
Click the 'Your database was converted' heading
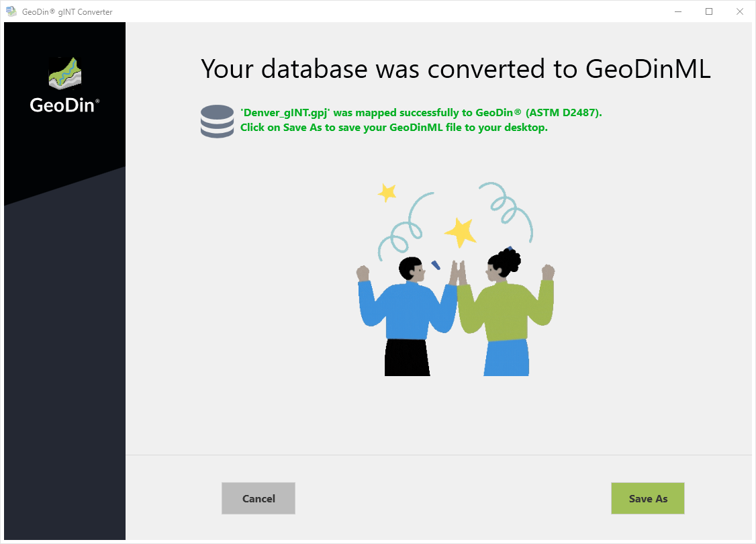tap(455, 69)
